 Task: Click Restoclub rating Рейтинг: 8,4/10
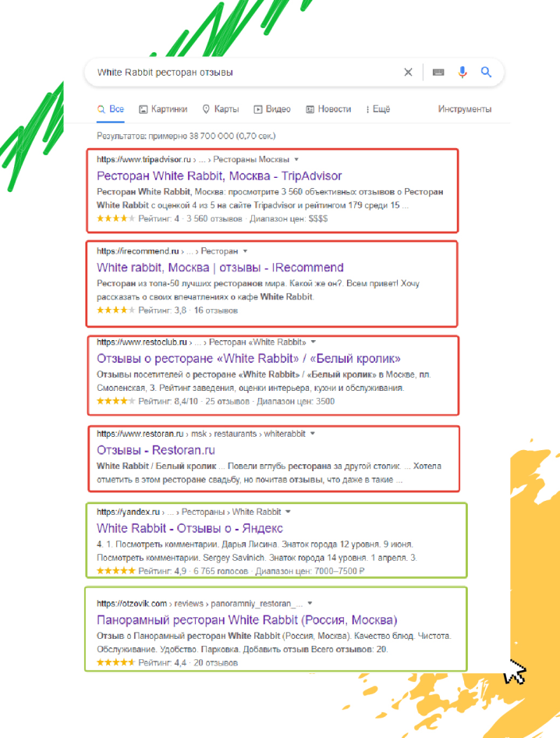147,402
